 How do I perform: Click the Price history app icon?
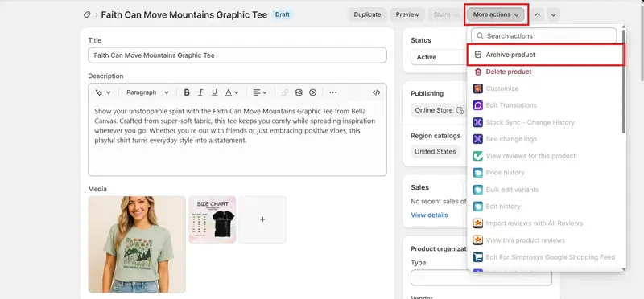[x=477, y=173]
